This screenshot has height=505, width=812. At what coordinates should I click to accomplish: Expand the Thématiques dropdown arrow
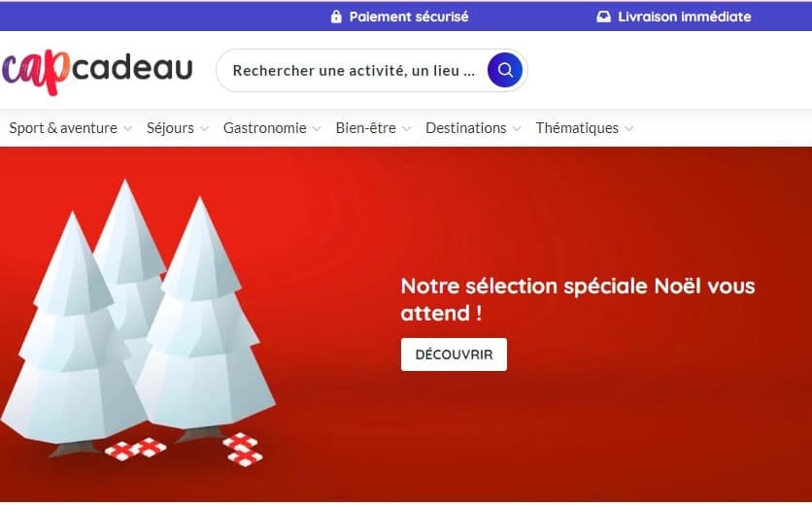628,128
